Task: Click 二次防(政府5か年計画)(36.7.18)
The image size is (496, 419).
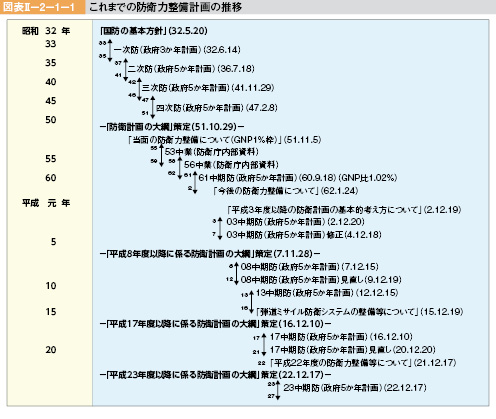Action: point(191,69)
